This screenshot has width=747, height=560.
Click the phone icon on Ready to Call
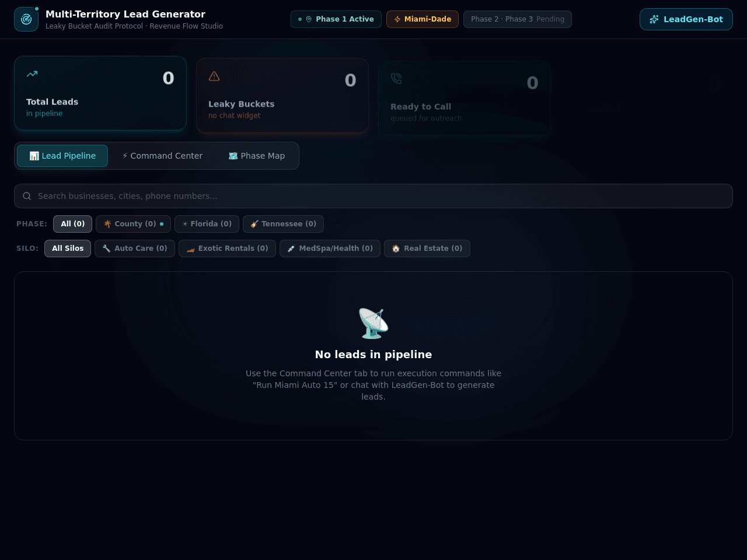[396, 78]
